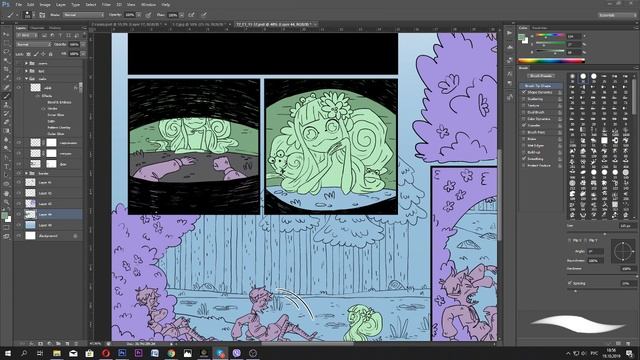Screen dimensions: 640x360
Task: Select the Blur tool
Action: tap(6, 140)
